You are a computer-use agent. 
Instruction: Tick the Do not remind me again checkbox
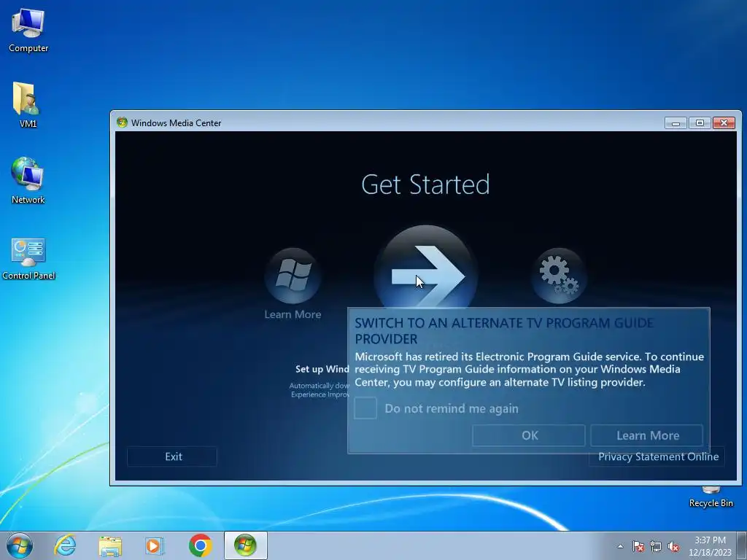coord(365,408)
